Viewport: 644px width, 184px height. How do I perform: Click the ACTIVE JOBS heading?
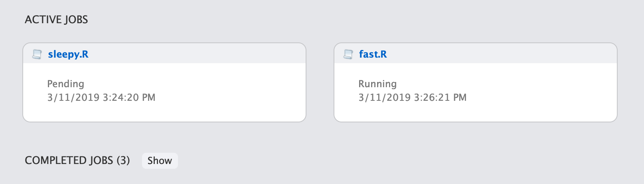(56, 20)
